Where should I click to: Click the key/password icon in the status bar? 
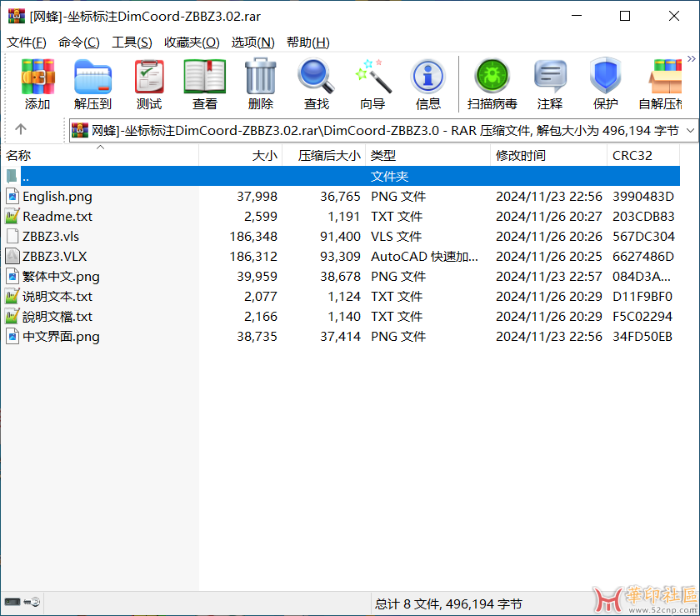(x=32, y=602)
